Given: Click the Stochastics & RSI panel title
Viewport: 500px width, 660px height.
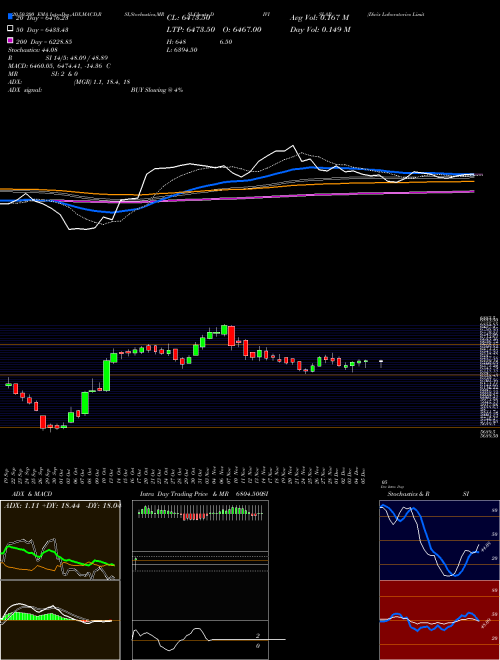Looking at the screenshot, I should (428, 494).
